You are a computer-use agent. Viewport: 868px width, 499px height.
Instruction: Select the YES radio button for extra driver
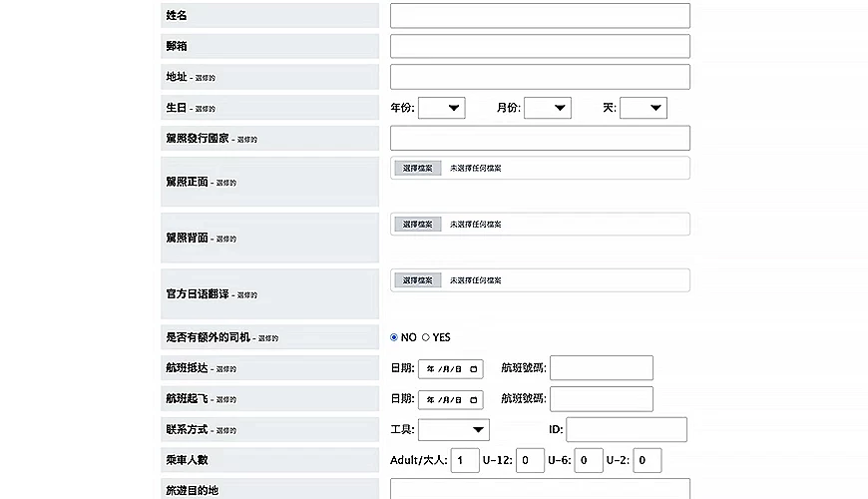pos(426,337)
